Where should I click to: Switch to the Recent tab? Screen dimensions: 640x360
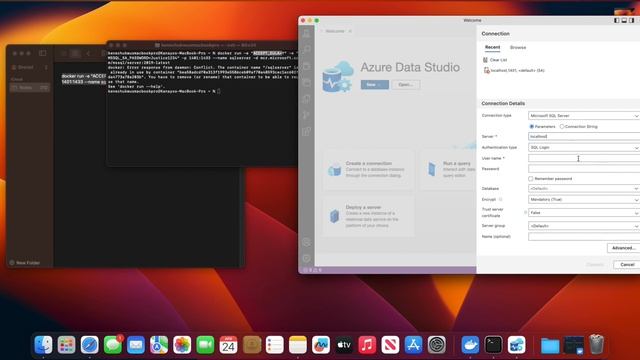coord(492,47)
